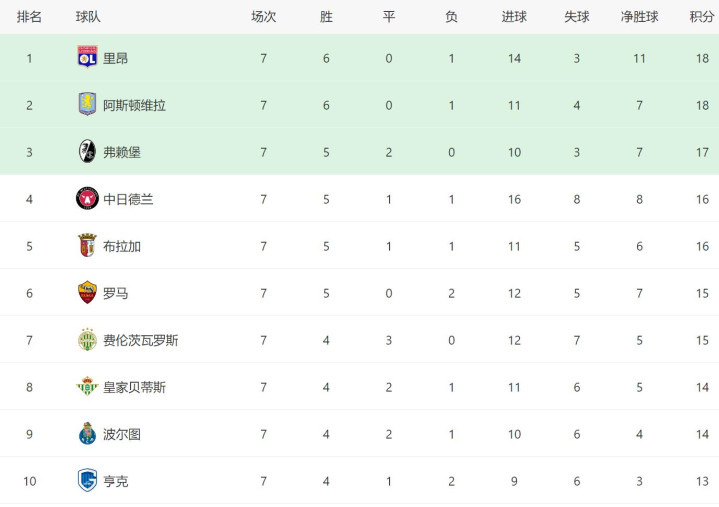Open the 皇家贝蒂斯 team name link
This screenshot has width=719, height=507.
pyautogui.click(x=134, y=387)
